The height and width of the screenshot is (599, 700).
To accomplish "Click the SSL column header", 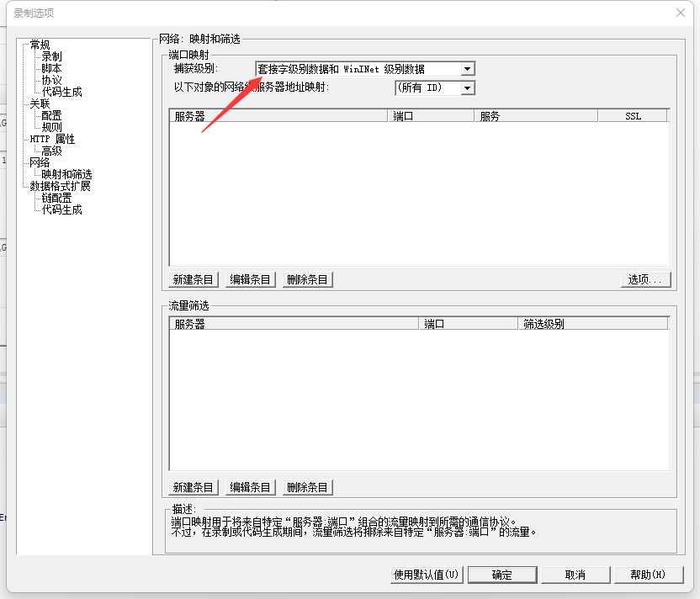I will click(632, 114).
